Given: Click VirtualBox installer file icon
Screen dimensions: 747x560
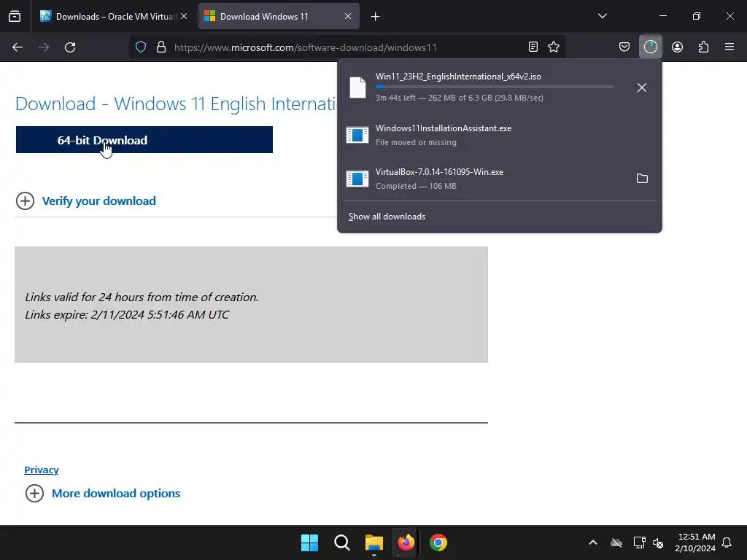Looking at the screenshot, I should point(357,179).
